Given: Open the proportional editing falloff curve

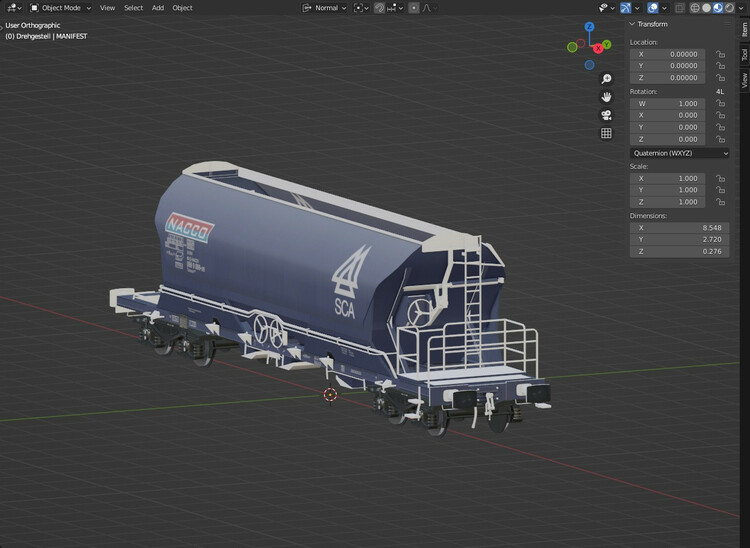Looking at the screenshot, I should pos(430,8).
